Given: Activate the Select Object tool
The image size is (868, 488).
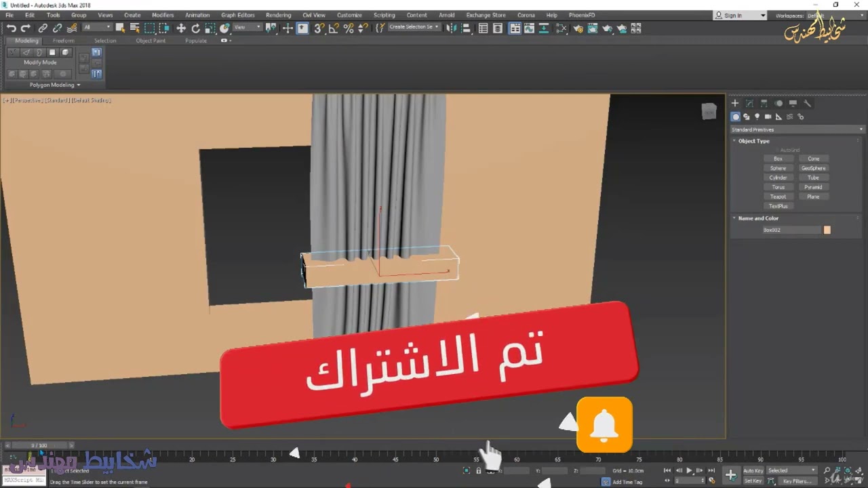Looking at the screenshot, I should [120, 28].
